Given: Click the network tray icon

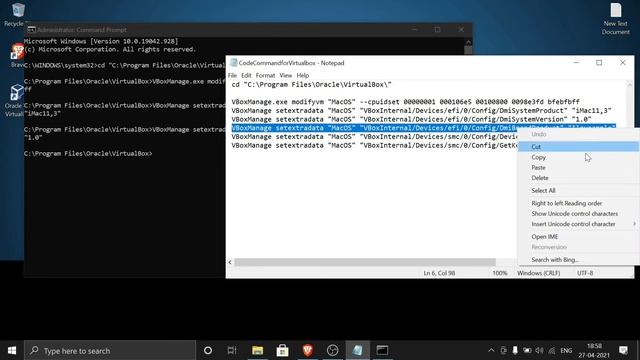Looking at the screenshot, I should tap(551, 351).
